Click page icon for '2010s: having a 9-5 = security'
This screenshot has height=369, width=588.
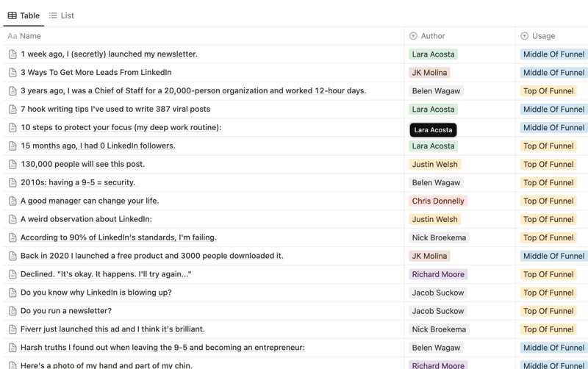tap(12, 183)
